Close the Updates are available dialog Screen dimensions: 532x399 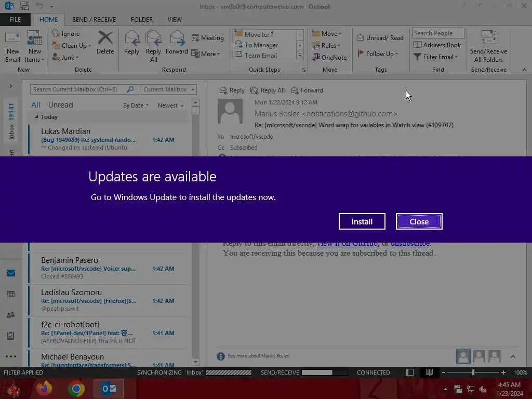pyautogui.click(x=419, y=221)
